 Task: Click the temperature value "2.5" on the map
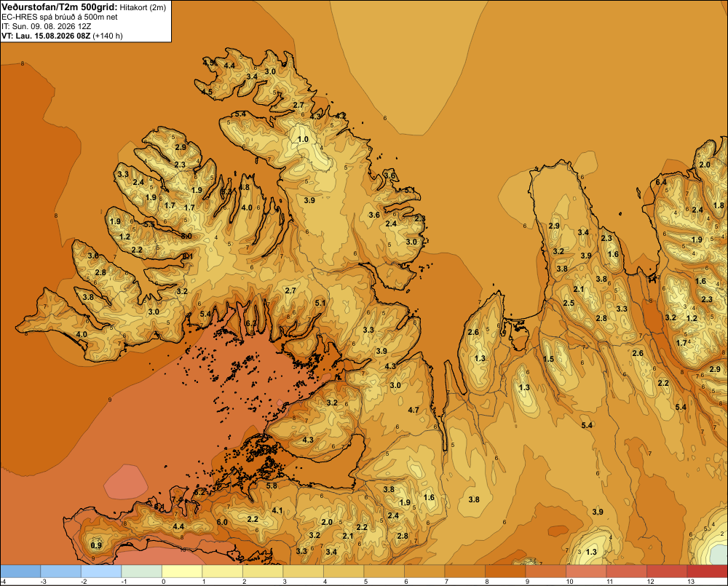click(569, 304)
